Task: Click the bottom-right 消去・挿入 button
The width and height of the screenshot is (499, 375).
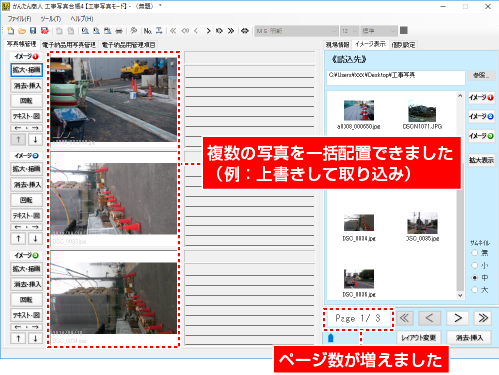Action: click(469, 338)
